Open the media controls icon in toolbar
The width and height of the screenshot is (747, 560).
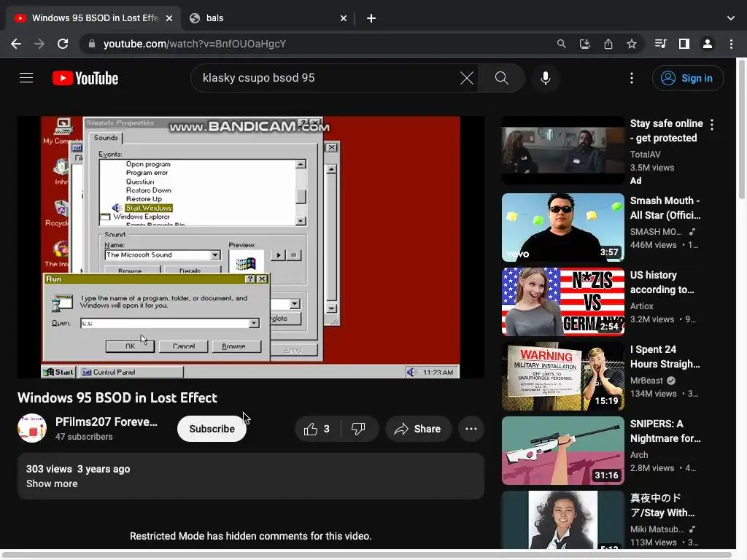[660, 44]
